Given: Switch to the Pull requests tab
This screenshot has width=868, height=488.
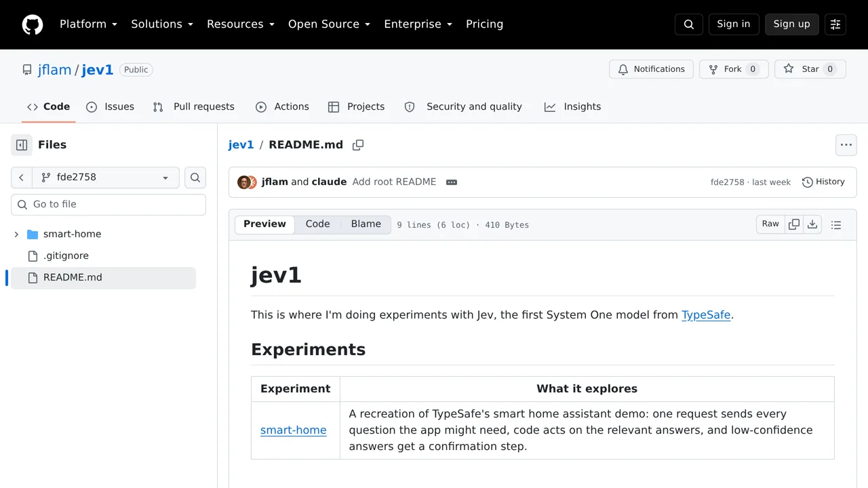Looking at the screenshot, I should click(x=194, y=107).
